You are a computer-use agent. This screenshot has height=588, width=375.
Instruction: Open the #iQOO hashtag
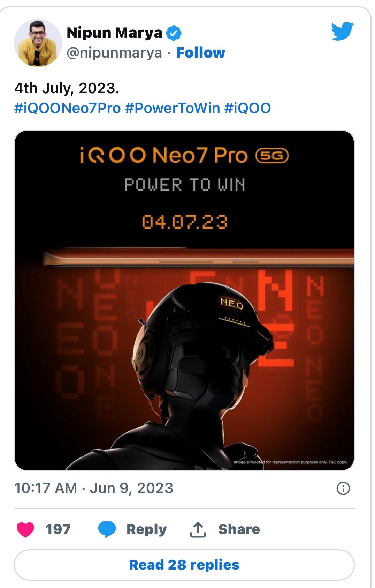coord(248,108)
